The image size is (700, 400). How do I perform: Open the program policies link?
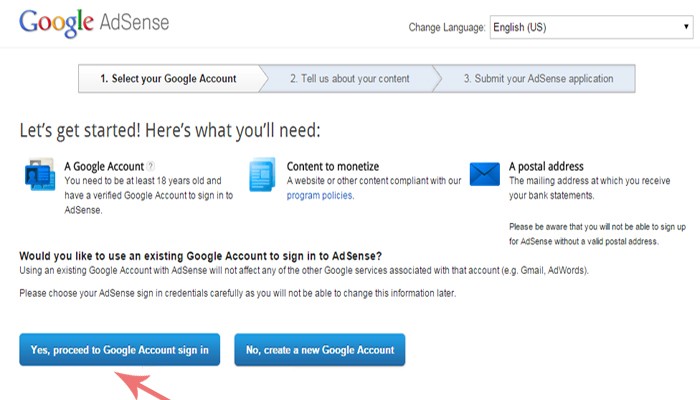[319, 196]
